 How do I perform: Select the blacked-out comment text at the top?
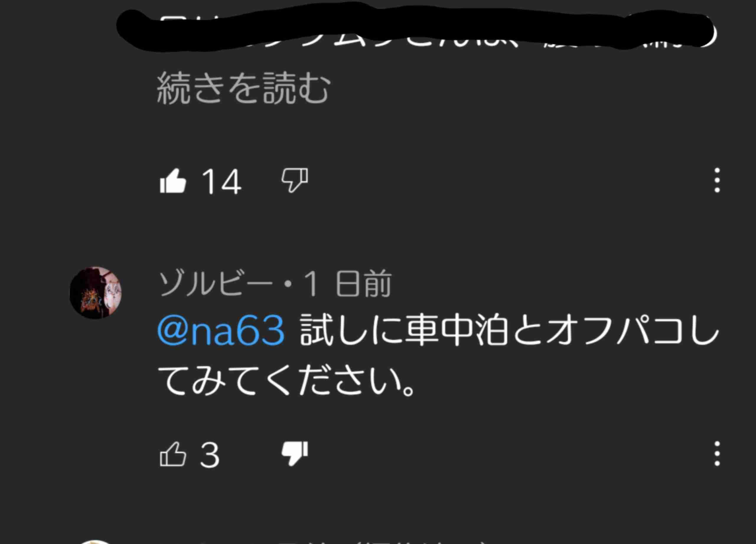pyautogui.click(x=417, y=30)
